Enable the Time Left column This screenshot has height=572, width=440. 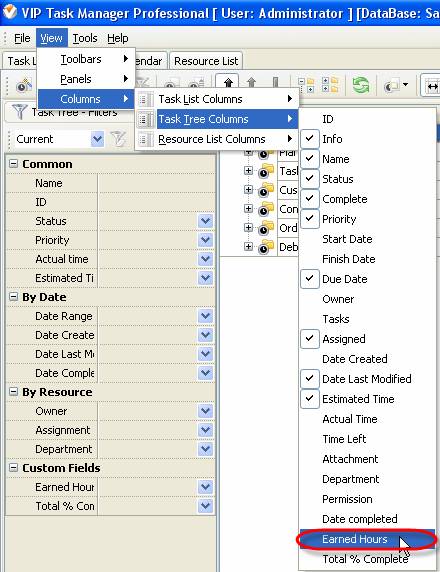[367, 439]
